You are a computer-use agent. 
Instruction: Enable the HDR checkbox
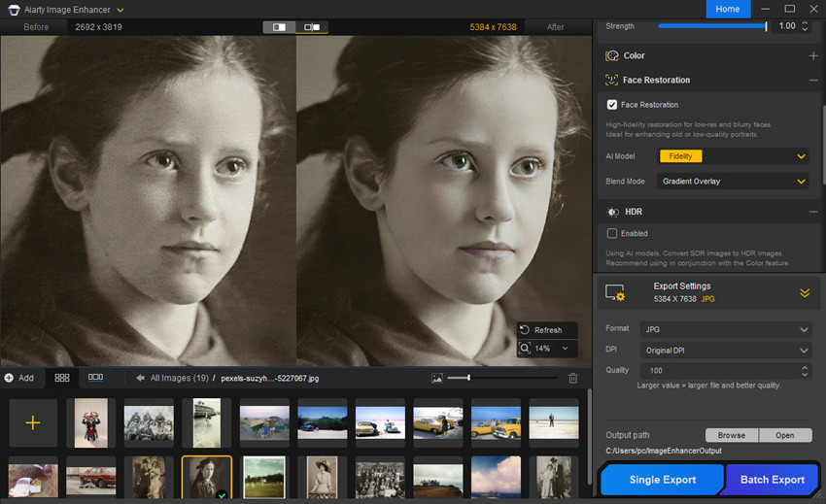point(611,233)
